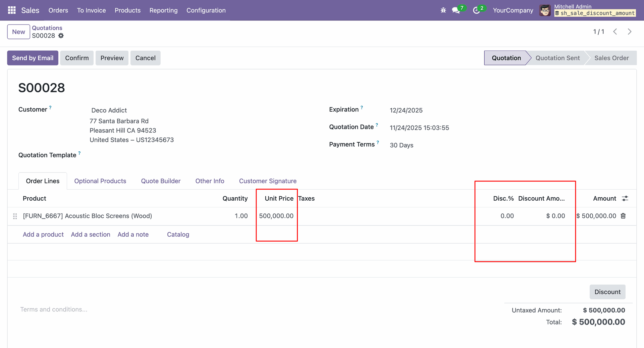Open the activities clock icon
Screen dimensions: 644x348
476,10
